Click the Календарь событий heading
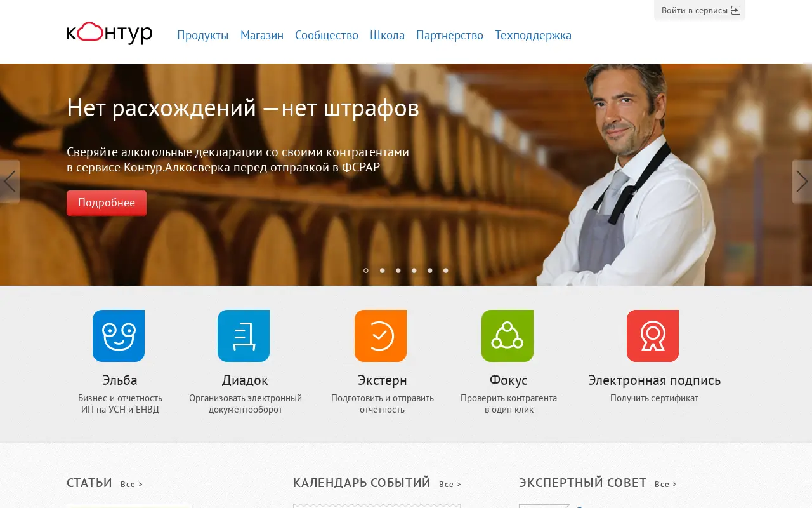 tap(362, 483)
